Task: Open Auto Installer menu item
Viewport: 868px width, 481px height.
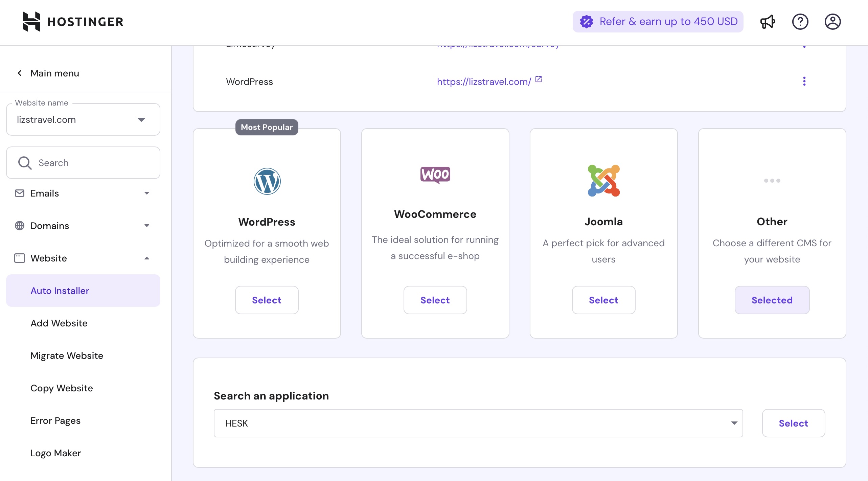Action: coord(83,291)
